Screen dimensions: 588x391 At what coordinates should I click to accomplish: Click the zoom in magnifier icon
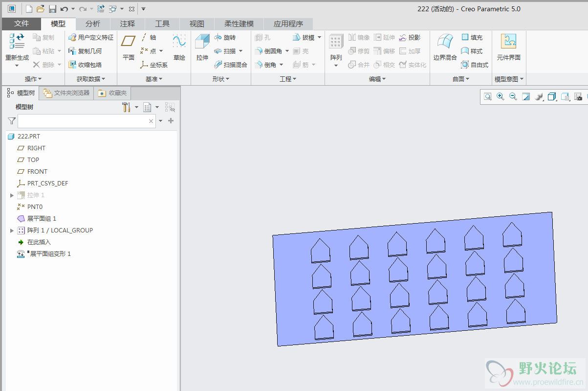click(x=500, y=96)
